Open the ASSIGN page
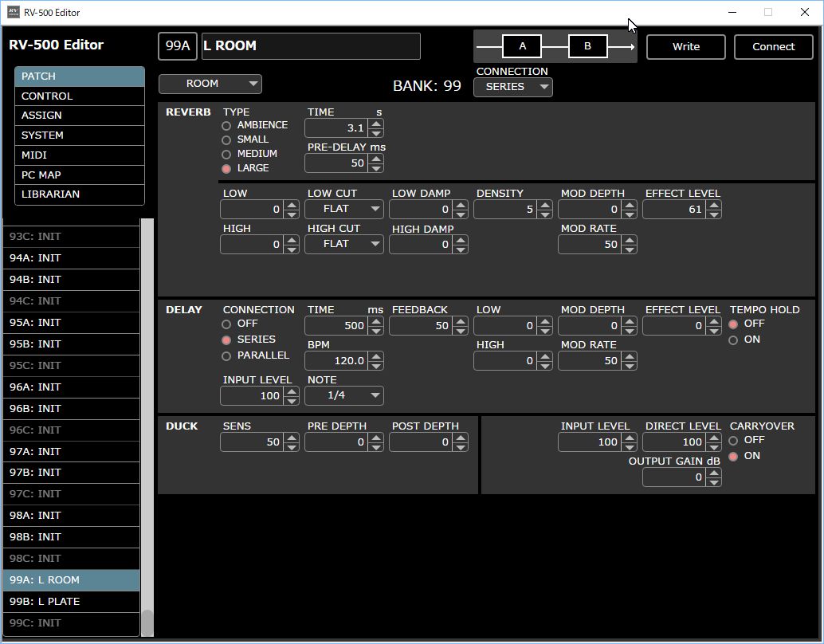The width and height of the screenshot is (824, 644). point(80,116)
